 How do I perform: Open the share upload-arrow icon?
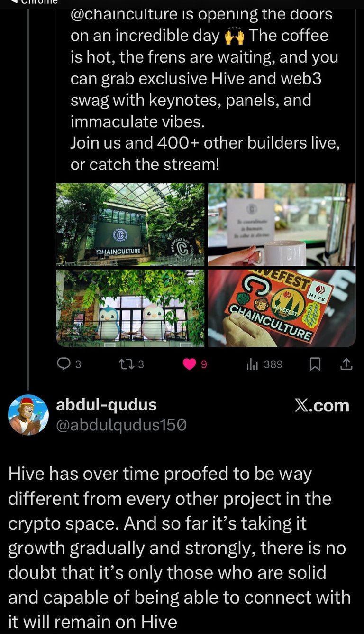[x=346, y=364]
